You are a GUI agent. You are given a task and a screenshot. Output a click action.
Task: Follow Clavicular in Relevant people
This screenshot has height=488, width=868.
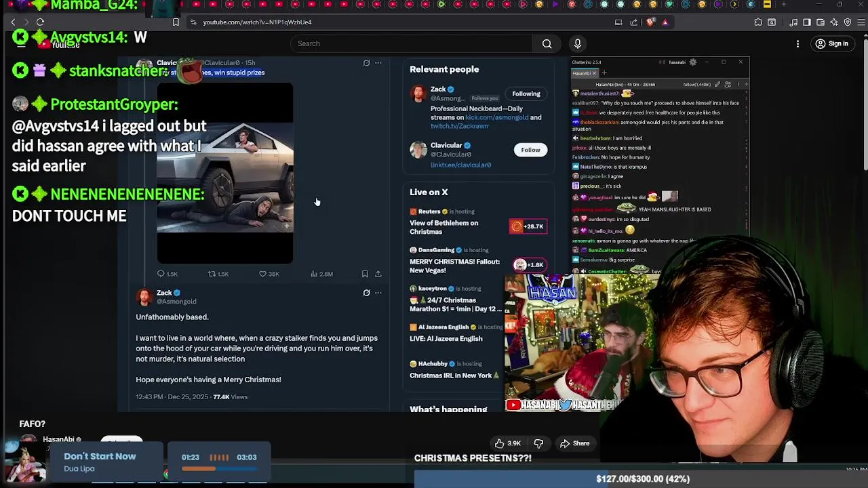click(530, 150)
